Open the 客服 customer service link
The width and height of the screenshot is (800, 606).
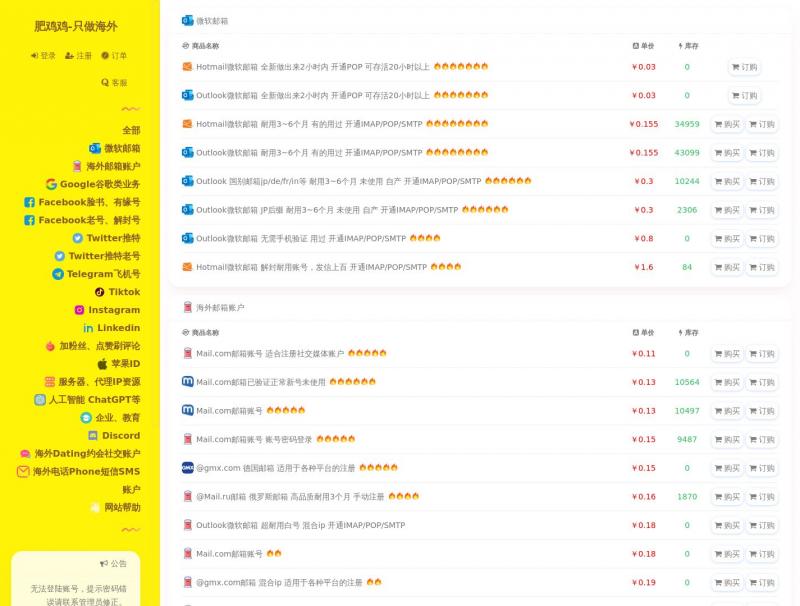pos(114,82)
